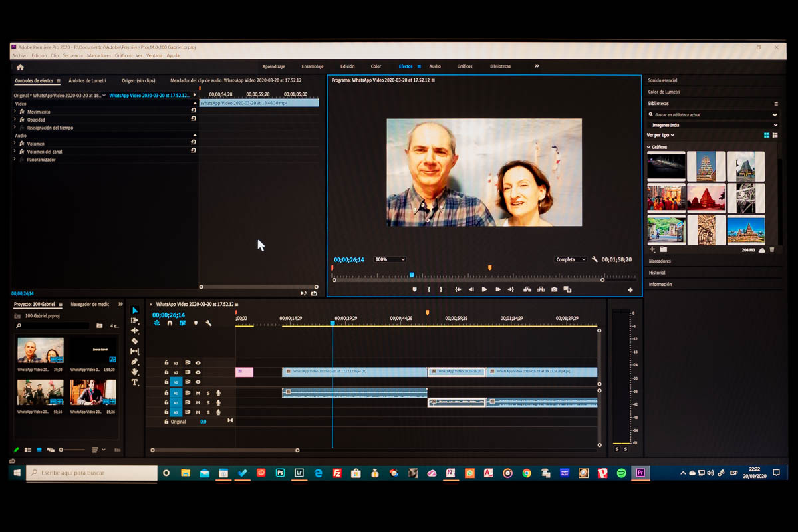
Task: Switch to Aprendizaje workspace
Action: click(273, 66)
